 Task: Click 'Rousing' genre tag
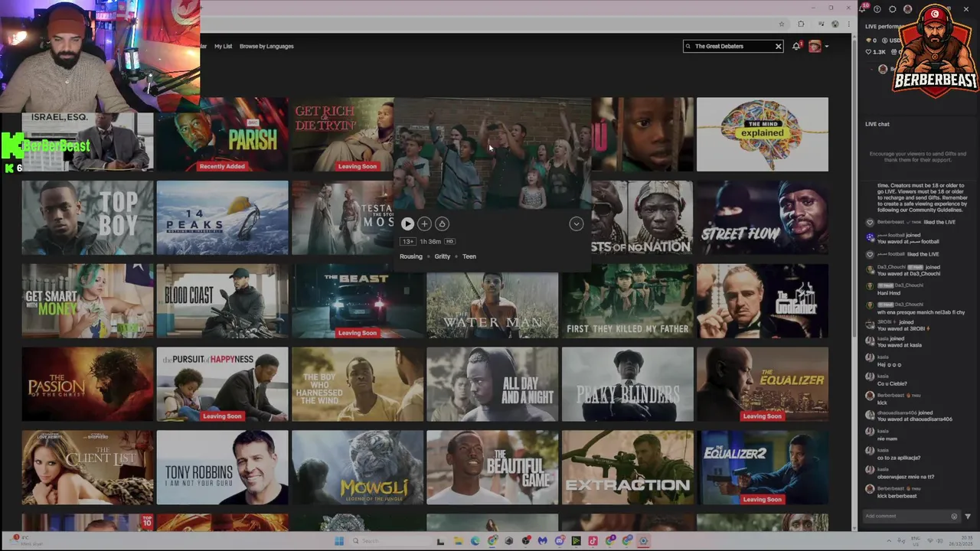point(410,256)
